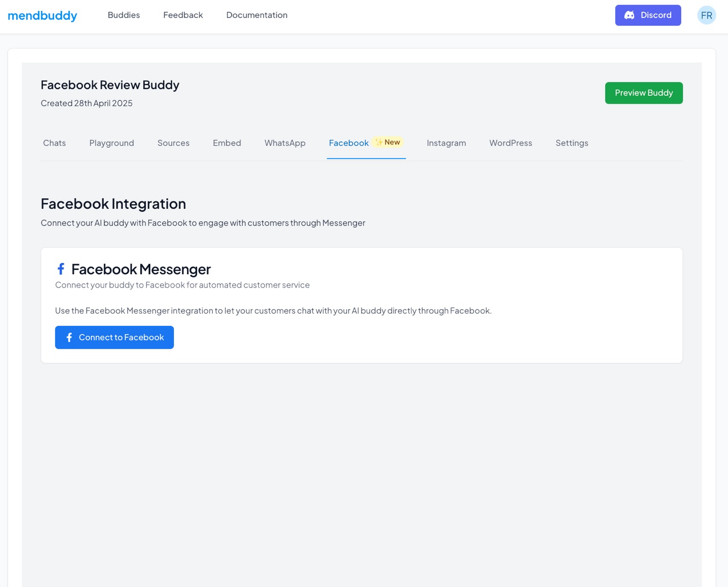This screenshot has width=728, height=587.
Task: Click Facebook icon beside Messenger heading
Action: 61,269
